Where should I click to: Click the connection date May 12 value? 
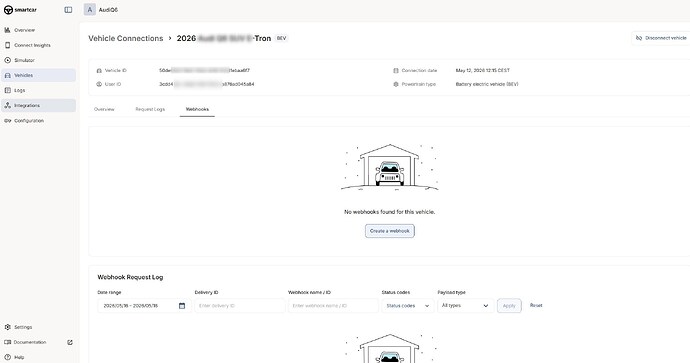click(483, 70)
